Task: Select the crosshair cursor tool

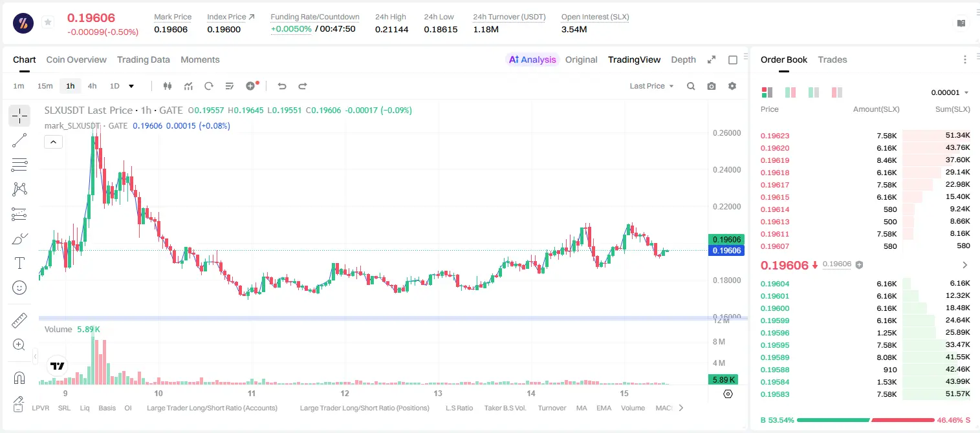Action: point(19,116)
